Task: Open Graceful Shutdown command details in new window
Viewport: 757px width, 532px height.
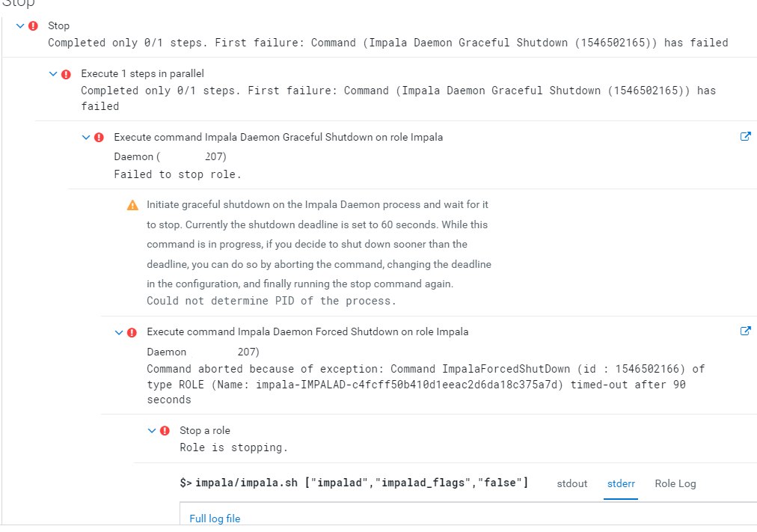Action: coord(745,137)
